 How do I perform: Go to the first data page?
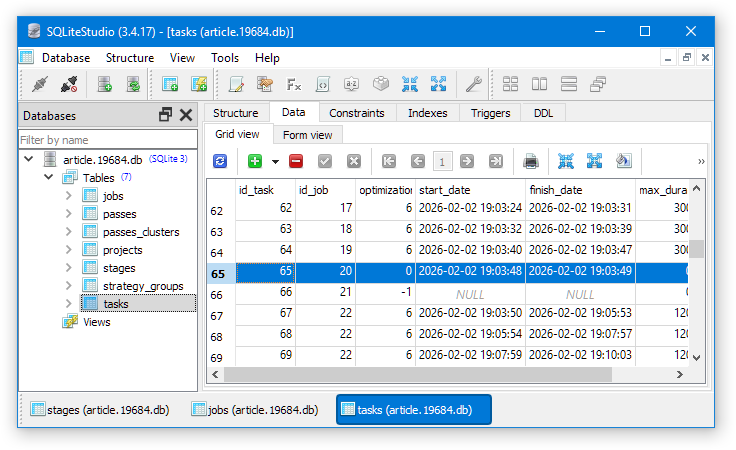click(x=389, y=161)
